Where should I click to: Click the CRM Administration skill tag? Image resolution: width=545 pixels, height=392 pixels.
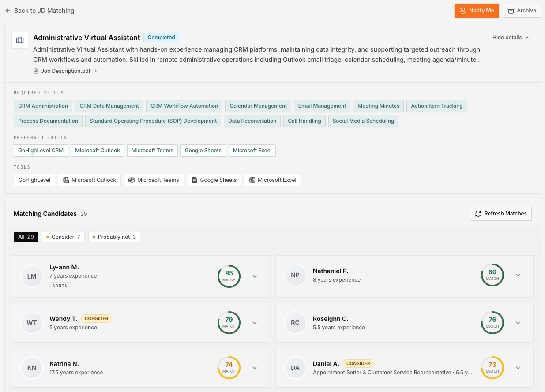click(x=43, y=106)
